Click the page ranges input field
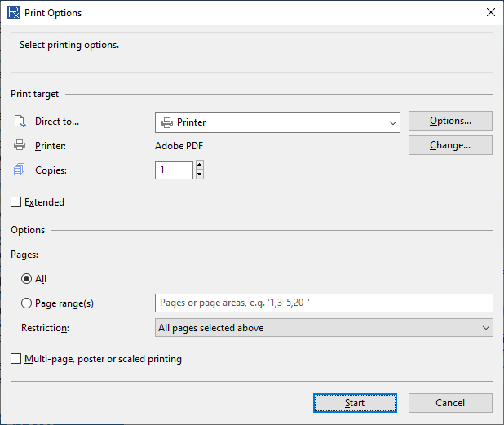504x425 pixels. [324, 303]
